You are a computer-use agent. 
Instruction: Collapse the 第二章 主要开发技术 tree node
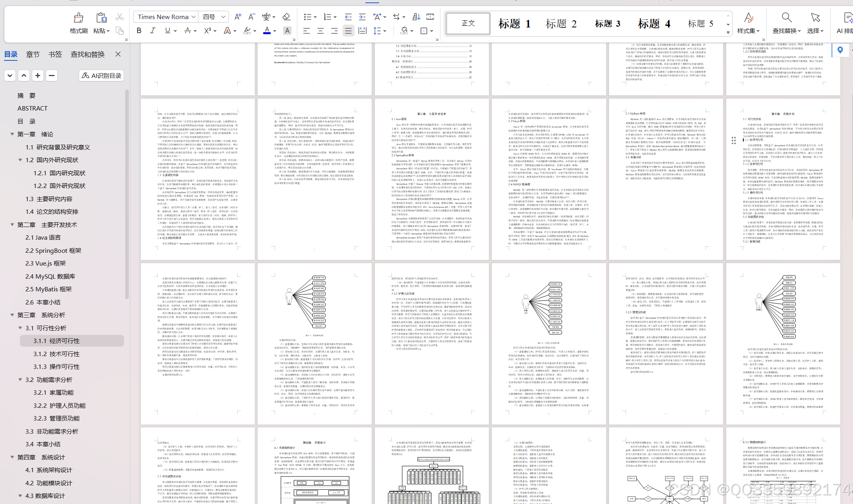point(12,225)
